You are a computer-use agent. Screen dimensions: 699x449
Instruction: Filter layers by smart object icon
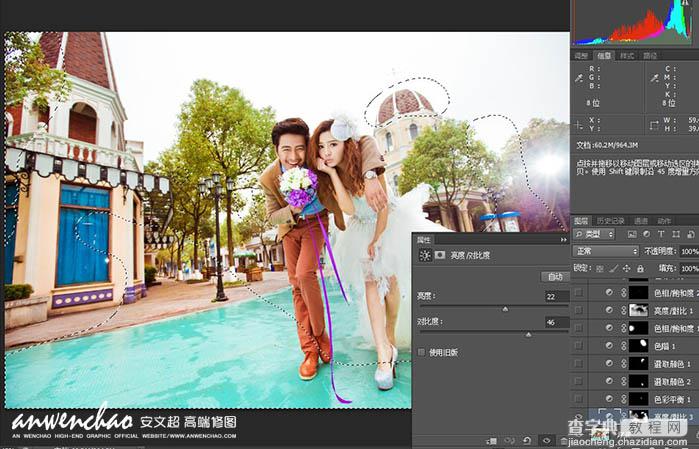(x=691, y=234)
